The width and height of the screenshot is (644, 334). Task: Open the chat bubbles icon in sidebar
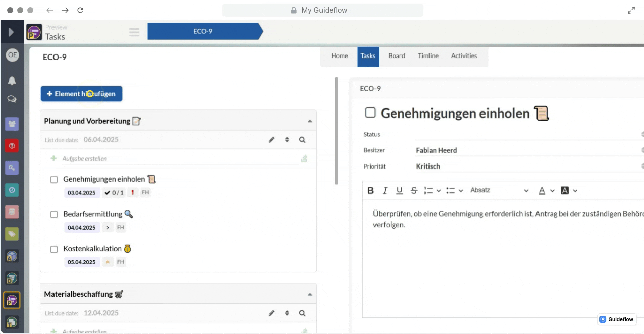12,99
